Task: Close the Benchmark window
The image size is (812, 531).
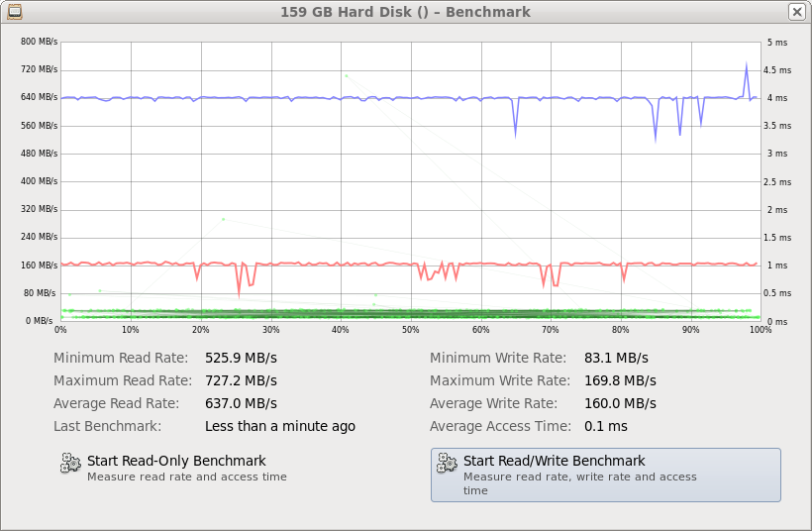Action: tap(796, 12)
